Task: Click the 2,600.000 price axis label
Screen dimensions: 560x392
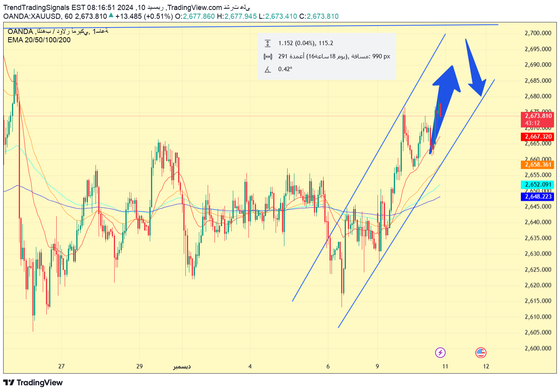Action: [538, 348]
